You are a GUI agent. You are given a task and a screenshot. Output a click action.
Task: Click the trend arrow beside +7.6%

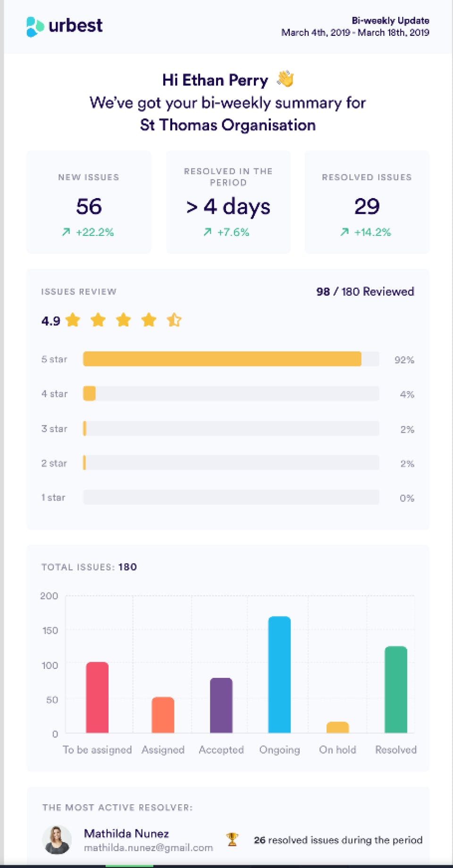(207, 232)
